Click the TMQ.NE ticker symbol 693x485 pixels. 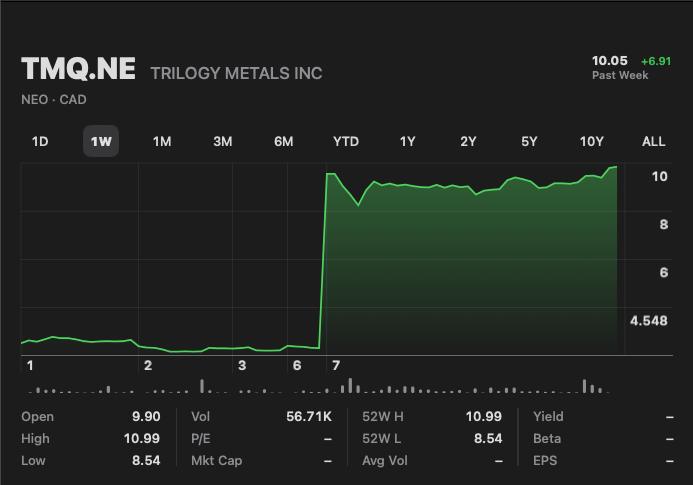(x=80, y=71)
